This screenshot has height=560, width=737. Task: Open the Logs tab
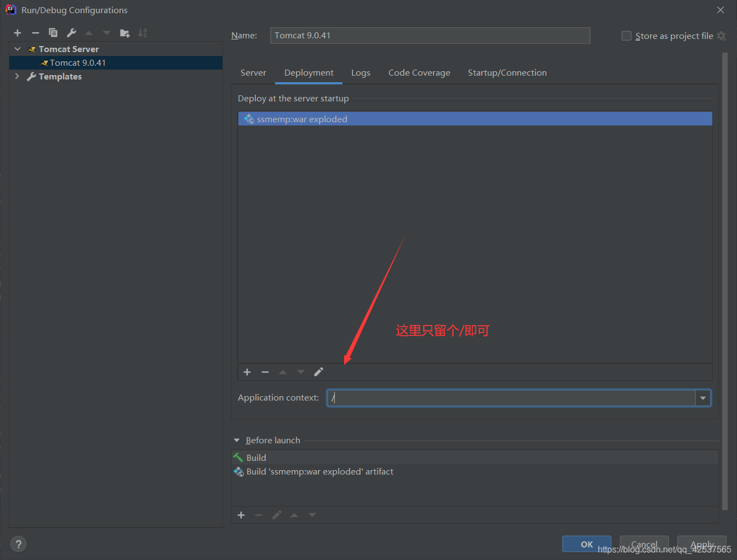click(x=361, y=73)
